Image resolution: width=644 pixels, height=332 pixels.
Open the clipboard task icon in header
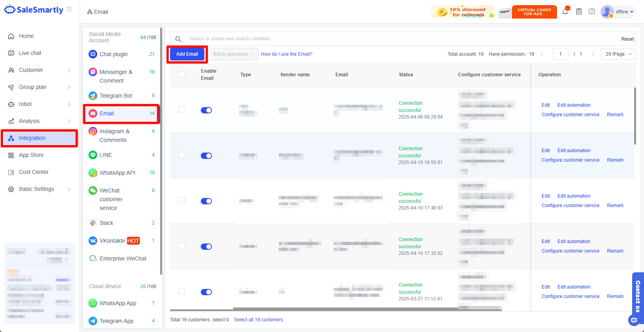pyautogui.click(x=578, y=12)
